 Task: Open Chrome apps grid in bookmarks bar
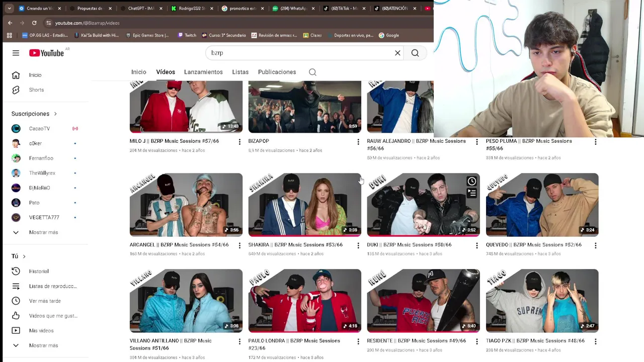click(x=9, y=35)
